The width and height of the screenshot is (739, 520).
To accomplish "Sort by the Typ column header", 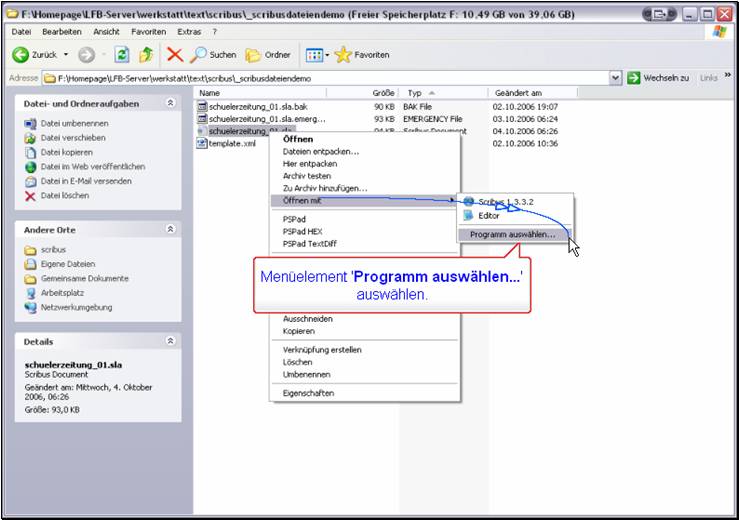I will click(443, 93).
